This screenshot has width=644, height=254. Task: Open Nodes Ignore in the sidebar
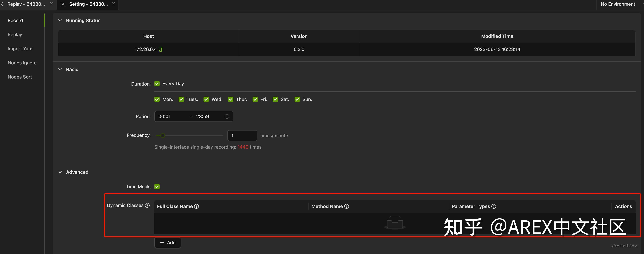pyautogui.click(x=22, y=63)
